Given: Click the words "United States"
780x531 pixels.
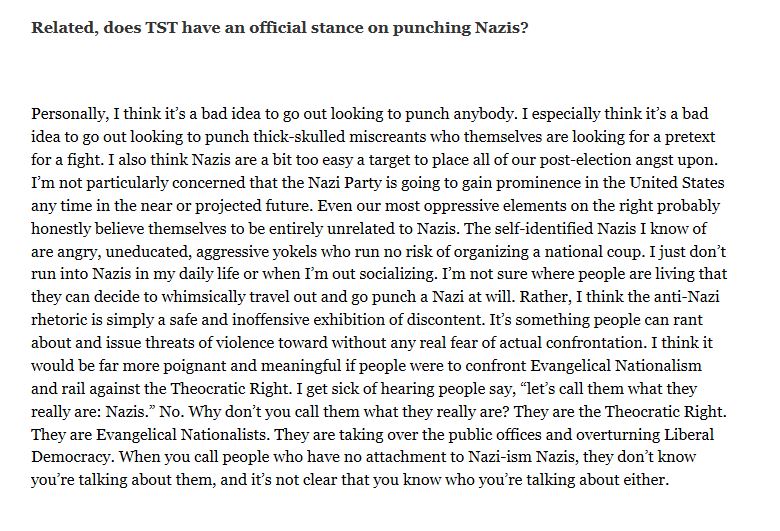Looking at the screenshot, I should (x=681, y=181).
